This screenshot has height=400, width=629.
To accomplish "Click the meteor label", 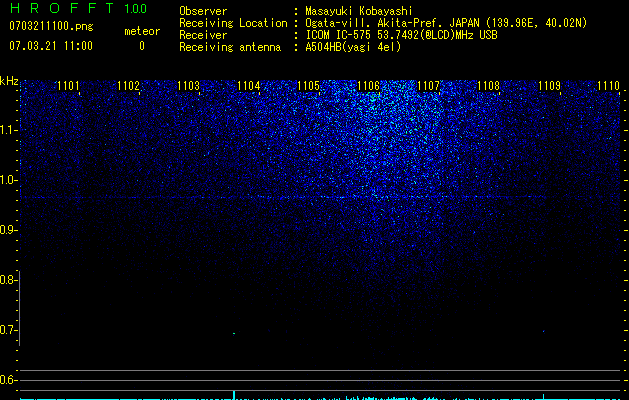I will point(142,31).
